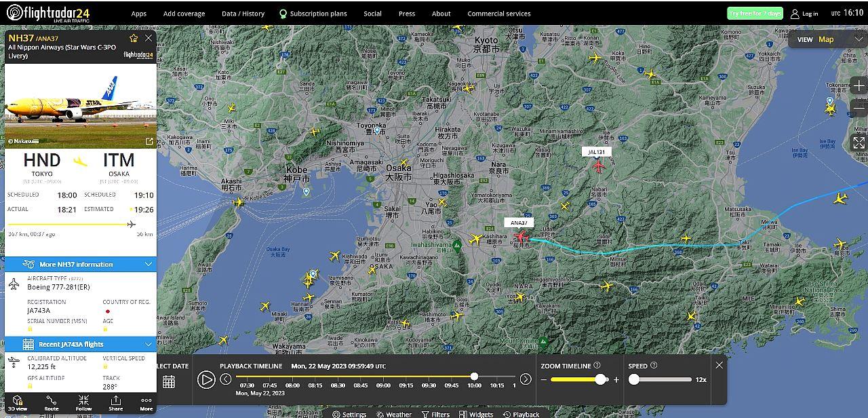
Task: Open the Widgets panel
Action: point(476,414)
